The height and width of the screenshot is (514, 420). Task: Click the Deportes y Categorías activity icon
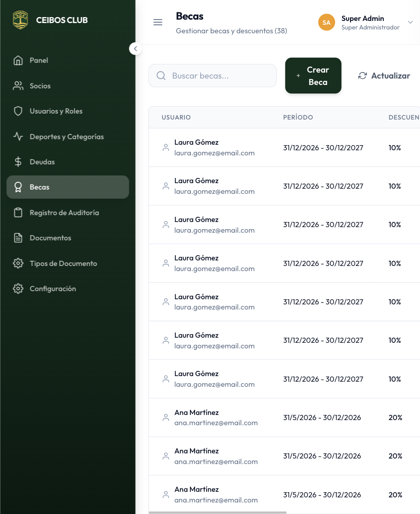[x=18, y=137]
